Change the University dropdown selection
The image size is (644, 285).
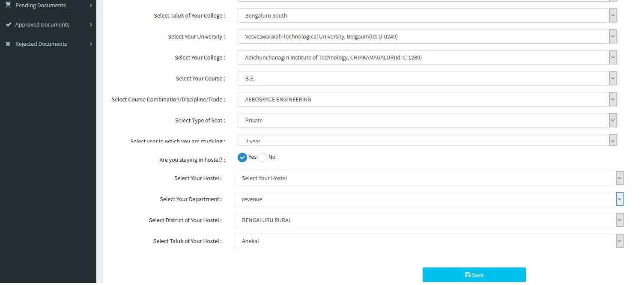(x=427, y=36)
